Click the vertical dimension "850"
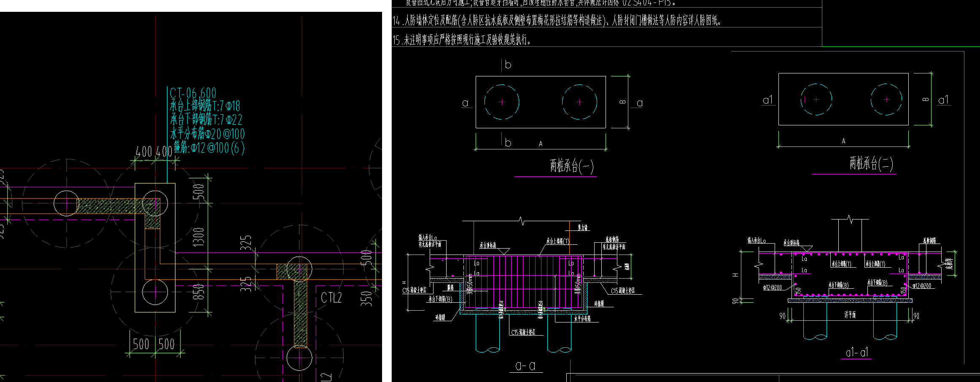 198,291
